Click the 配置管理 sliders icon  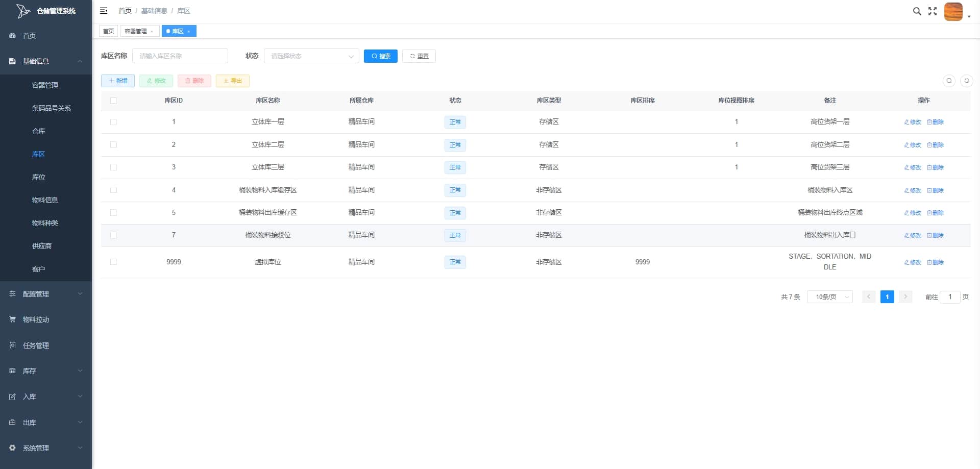click(12, 294)
